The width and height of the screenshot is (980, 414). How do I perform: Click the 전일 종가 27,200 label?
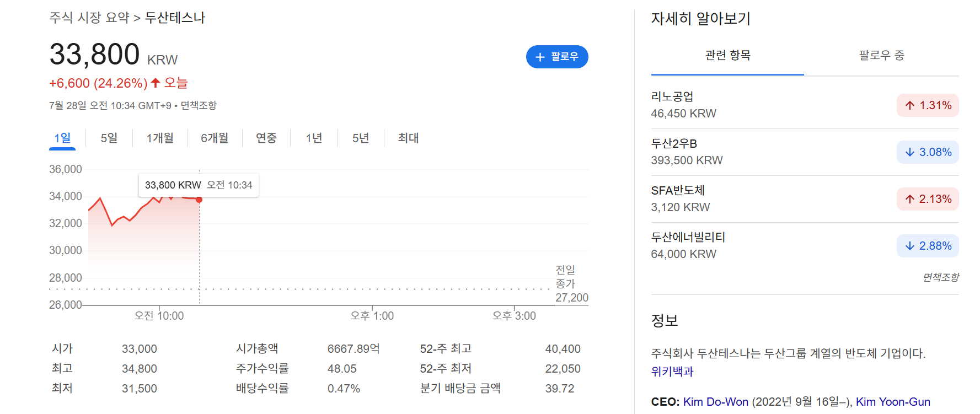tap(571, 284)
